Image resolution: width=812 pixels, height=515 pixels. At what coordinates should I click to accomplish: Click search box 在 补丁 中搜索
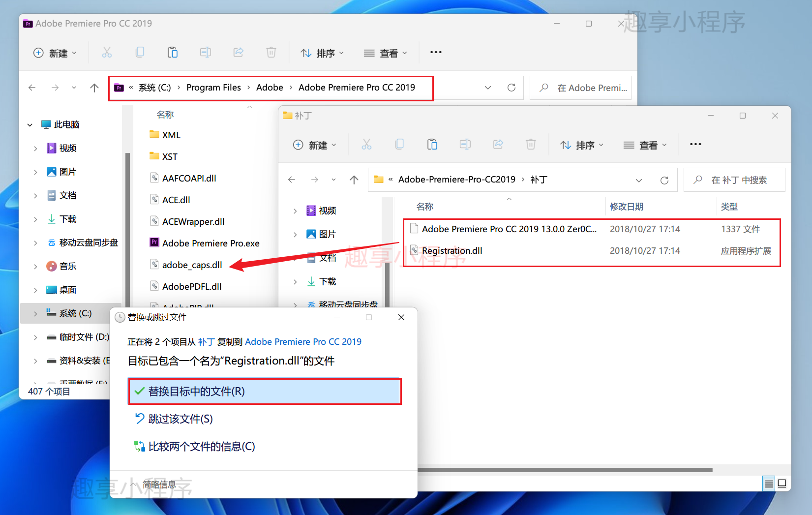pos(734,180)
